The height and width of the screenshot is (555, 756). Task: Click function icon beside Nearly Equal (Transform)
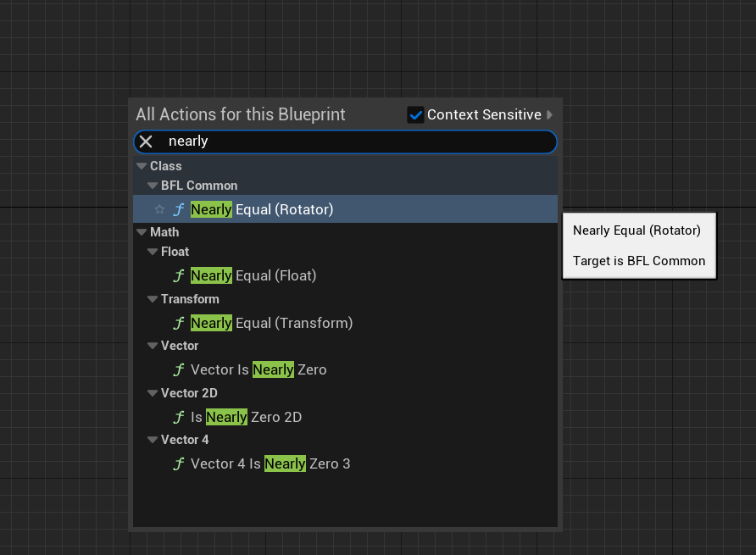(178, 323)
